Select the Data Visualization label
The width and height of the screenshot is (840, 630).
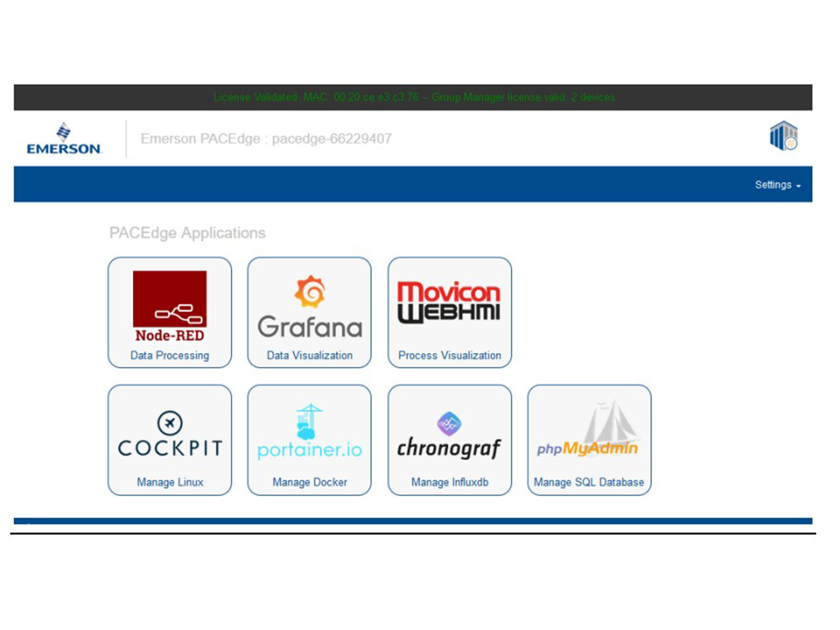pyautogui.click(x=309, y=355)
